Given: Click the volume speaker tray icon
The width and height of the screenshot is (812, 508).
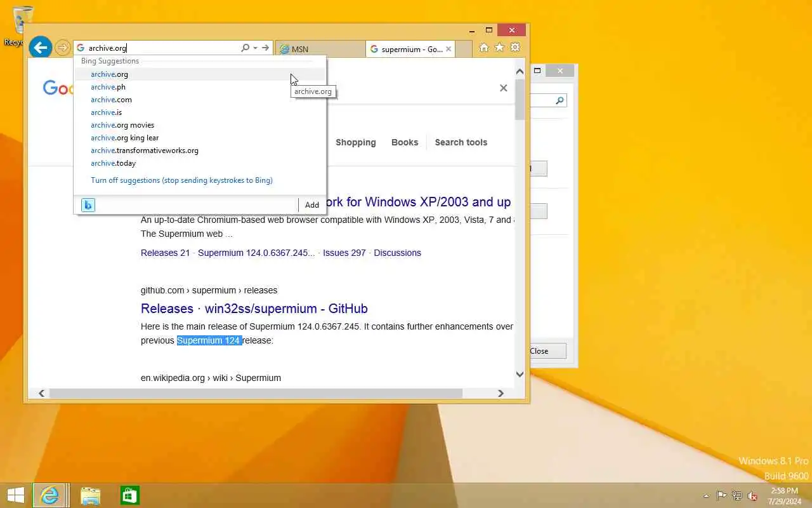Looking at the screenshot, I should (752, 496).
